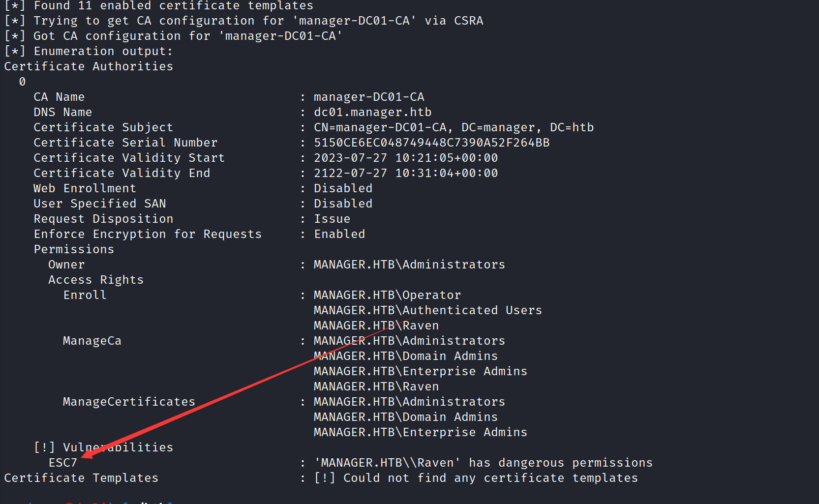
Task: Click the Certificate Authorities heading
Action: tap(89, 66)
